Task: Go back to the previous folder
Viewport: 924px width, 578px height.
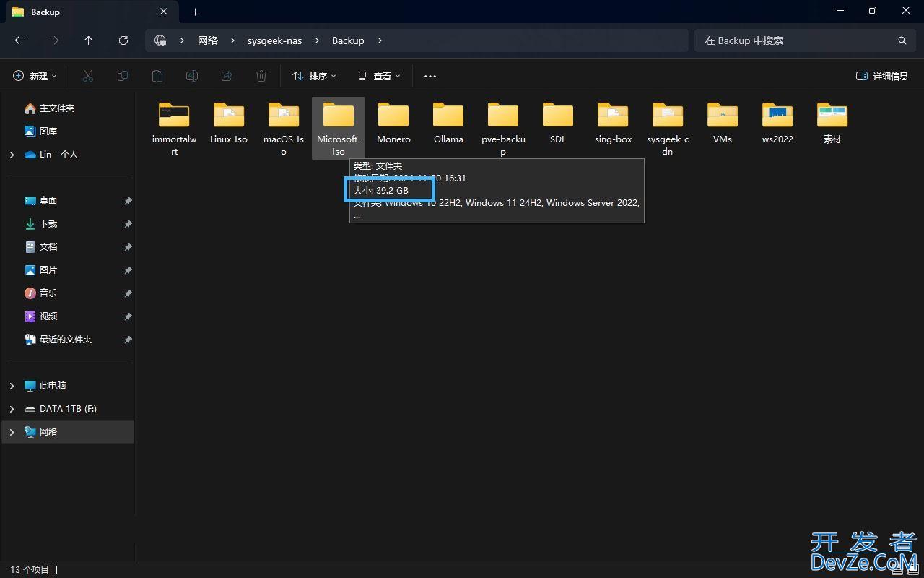Action: click(x=19, y=40)
